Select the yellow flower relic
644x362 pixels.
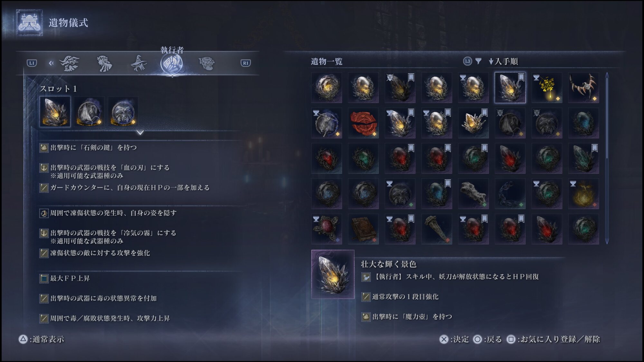[x=547, y=88]
